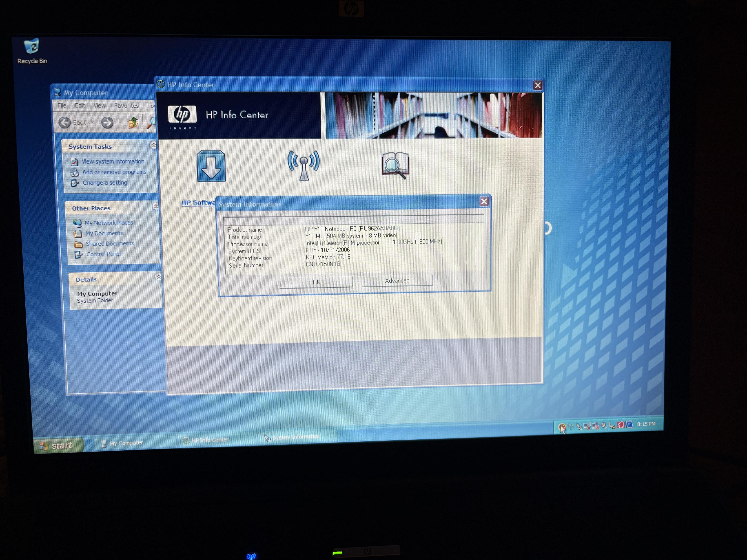Switch to HP Info Center taskbar button
The width and height of the screenshot is (747, 560).
pos(209,440)
